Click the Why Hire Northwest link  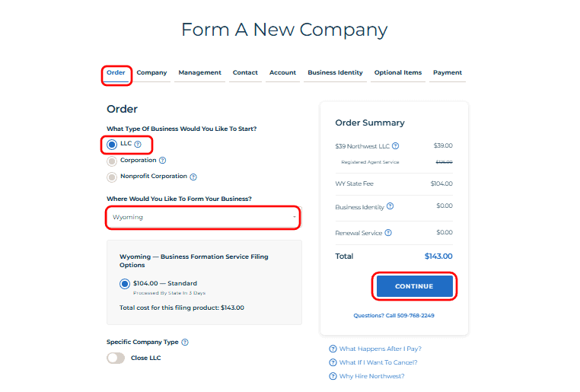(371, 376)
